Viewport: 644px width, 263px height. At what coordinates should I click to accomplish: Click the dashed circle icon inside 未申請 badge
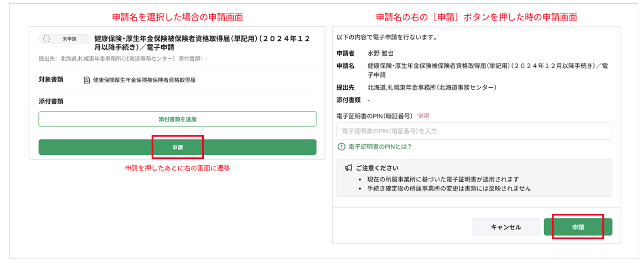pyautogui.click(x=47, y=39)
